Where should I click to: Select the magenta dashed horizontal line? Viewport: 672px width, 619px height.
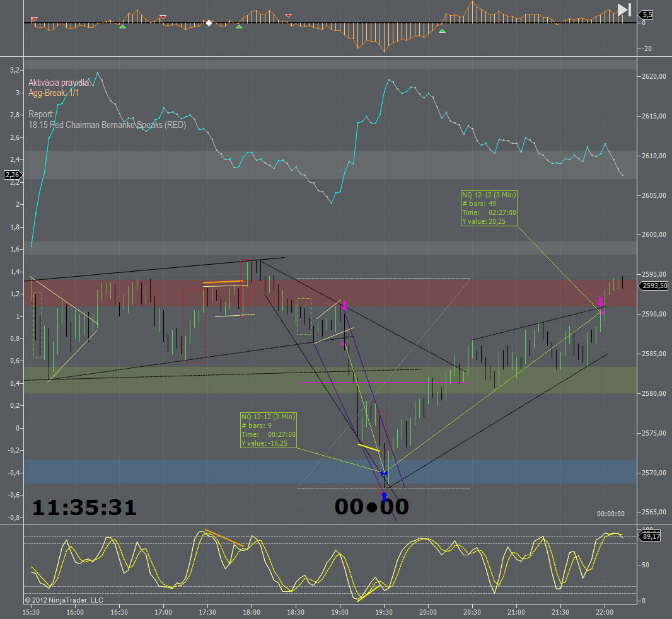[383, 383]
